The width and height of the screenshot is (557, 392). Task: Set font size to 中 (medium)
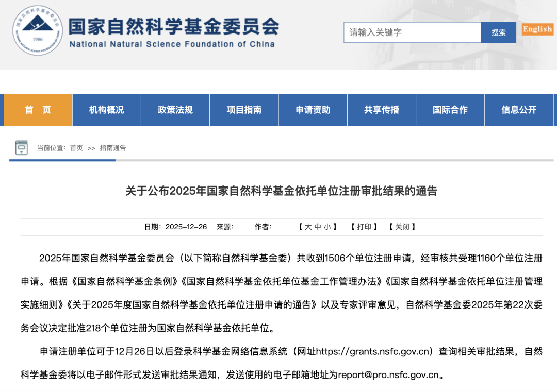click(x=318, y=227)
